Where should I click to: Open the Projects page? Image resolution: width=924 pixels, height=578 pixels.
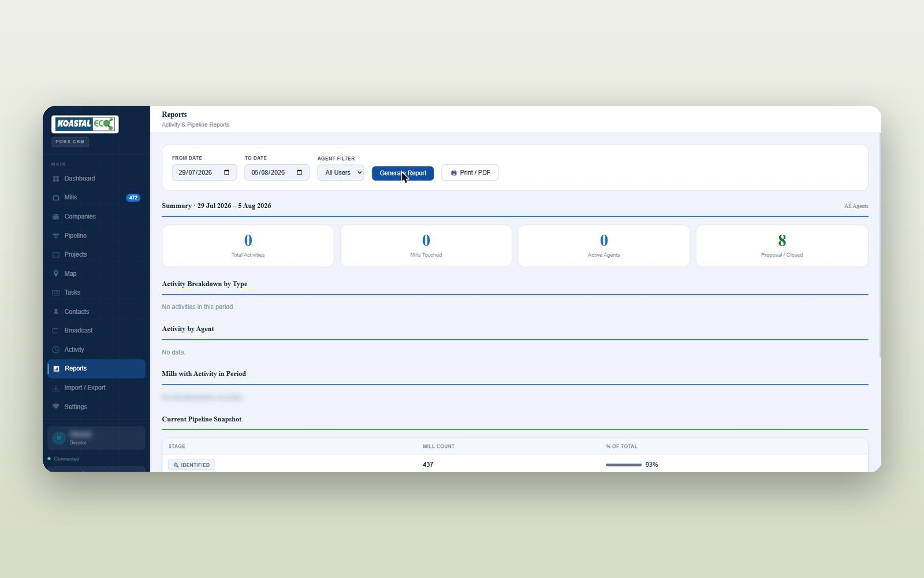point(96,254)
